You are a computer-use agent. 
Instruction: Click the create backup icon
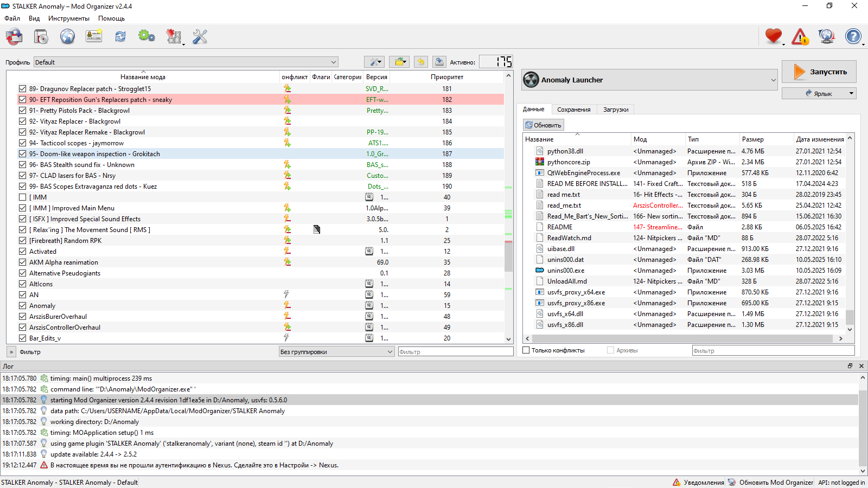[439, 62]
